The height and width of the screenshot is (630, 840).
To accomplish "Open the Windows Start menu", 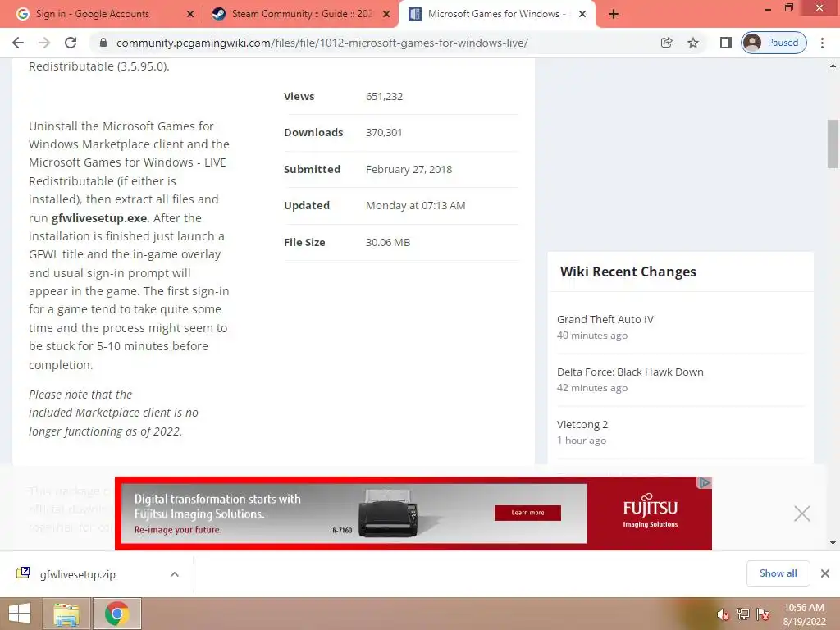I will click(20, 614).
